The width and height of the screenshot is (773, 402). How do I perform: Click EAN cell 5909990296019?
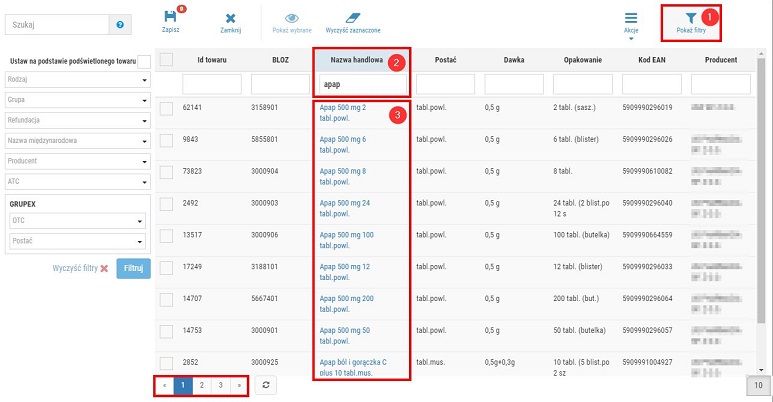[647, 108]
